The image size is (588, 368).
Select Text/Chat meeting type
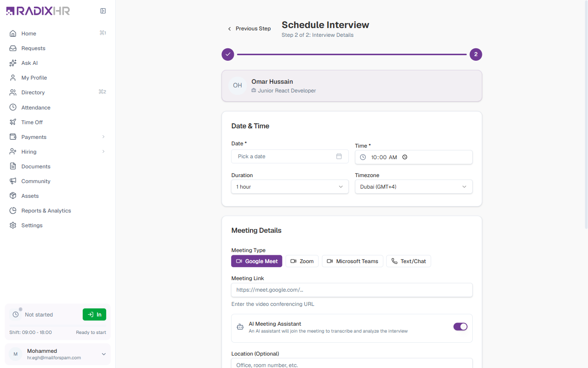[409, 261]
